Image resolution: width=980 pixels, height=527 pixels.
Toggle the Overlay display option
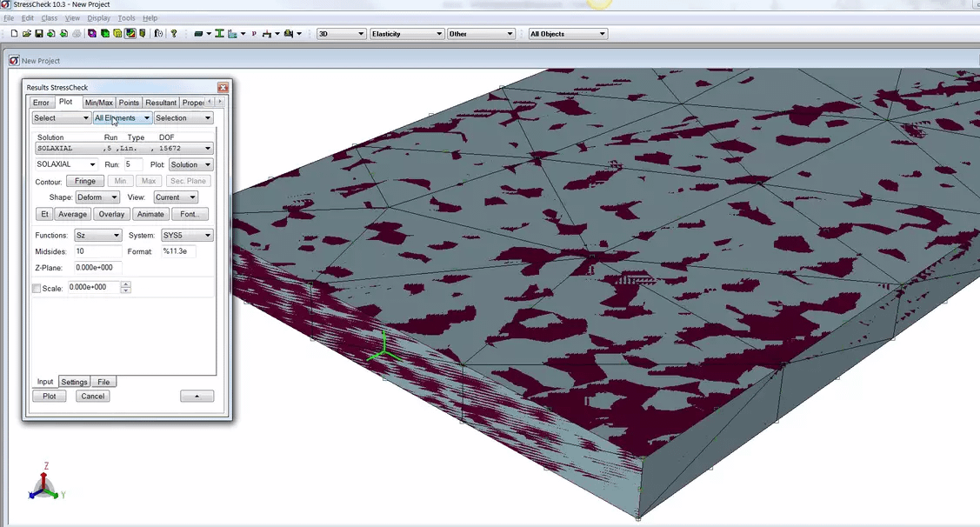tap(110, 214)
